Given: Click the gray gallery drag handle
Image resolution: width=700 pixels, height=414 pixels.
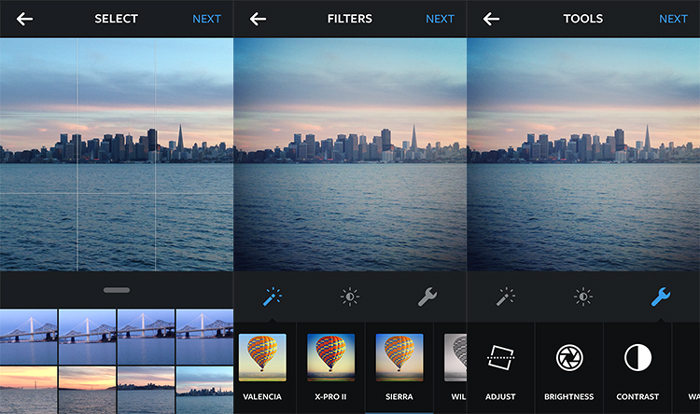Looking at the screenshot, I should coord(116,290).
